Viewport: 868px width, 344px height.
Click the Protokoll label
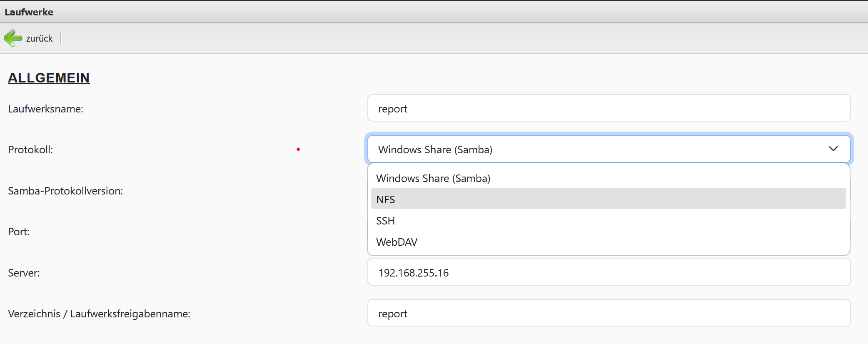30,150
